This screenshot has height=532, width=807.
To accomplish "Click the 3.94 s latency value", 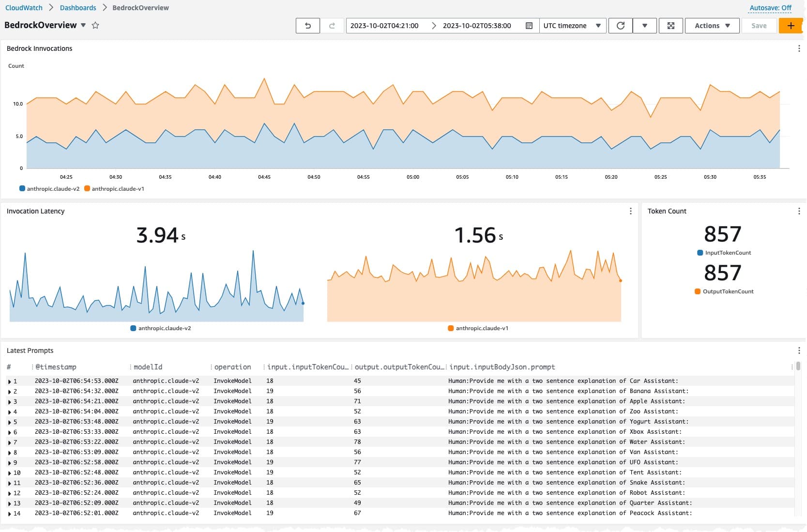I will click(161, 235).
